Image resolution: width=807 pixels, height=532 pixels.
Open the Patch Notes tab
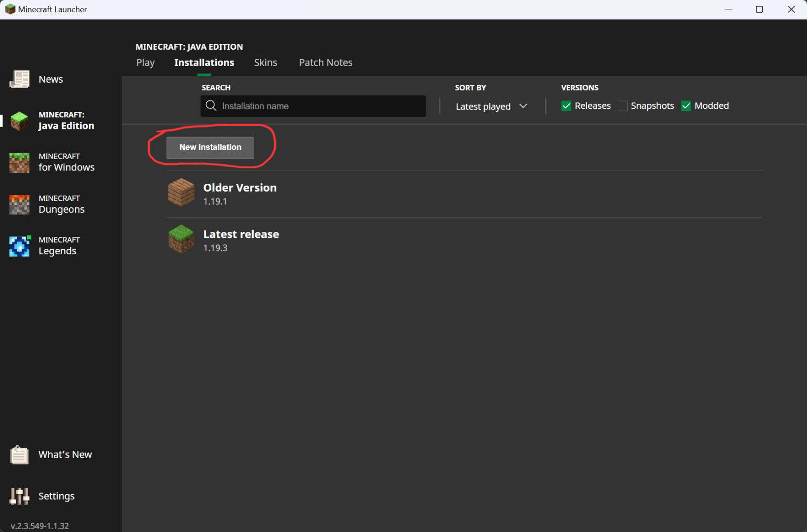coord(325,63)
